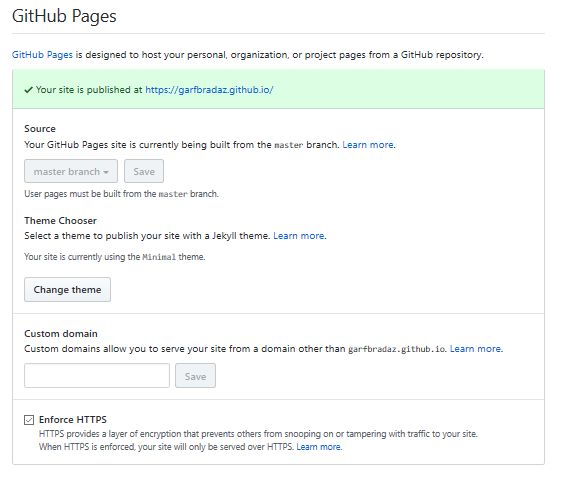Image resolution: width=567 pixels, height=478 pixels.
Task: Toggle the Enforce HTTPS checkbox
Action: pos(29,420)
